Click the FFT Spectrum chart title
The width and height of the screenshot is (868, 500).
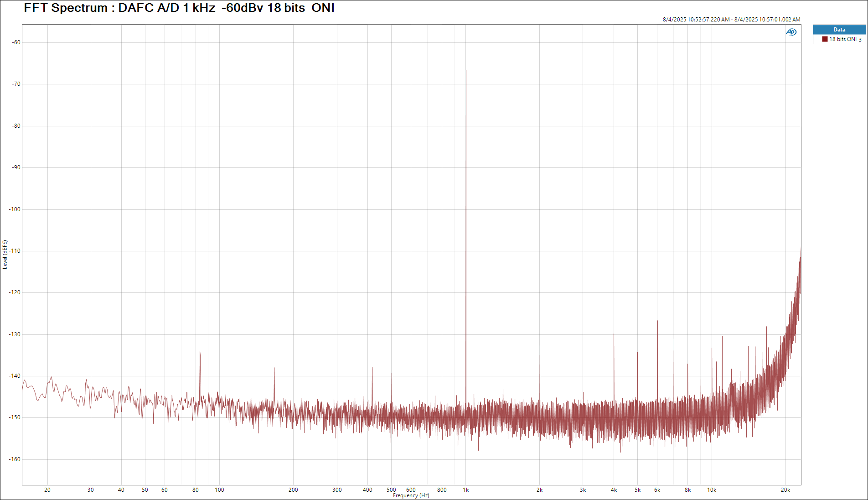(x=179, y=8)
